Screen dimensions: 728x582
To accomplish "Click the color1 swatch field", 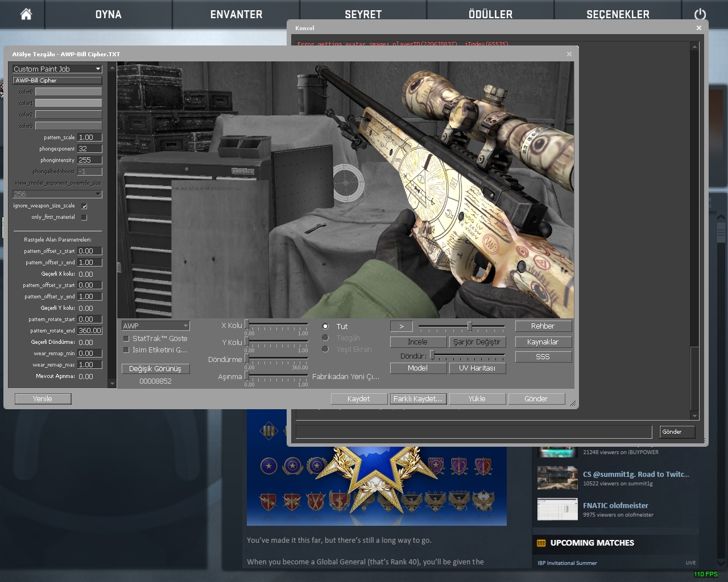I will [68, 103].
